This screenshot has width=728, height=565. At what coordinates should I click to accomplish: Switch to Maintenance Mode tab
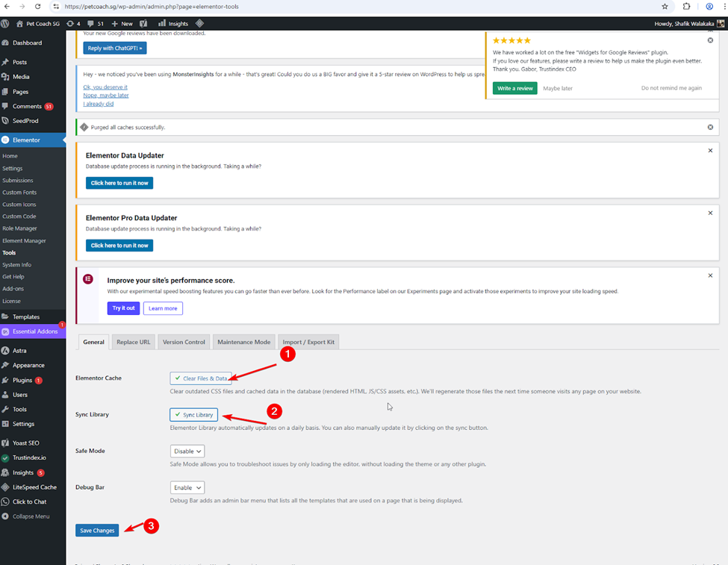pyautogui.click(x=243, y=342)
